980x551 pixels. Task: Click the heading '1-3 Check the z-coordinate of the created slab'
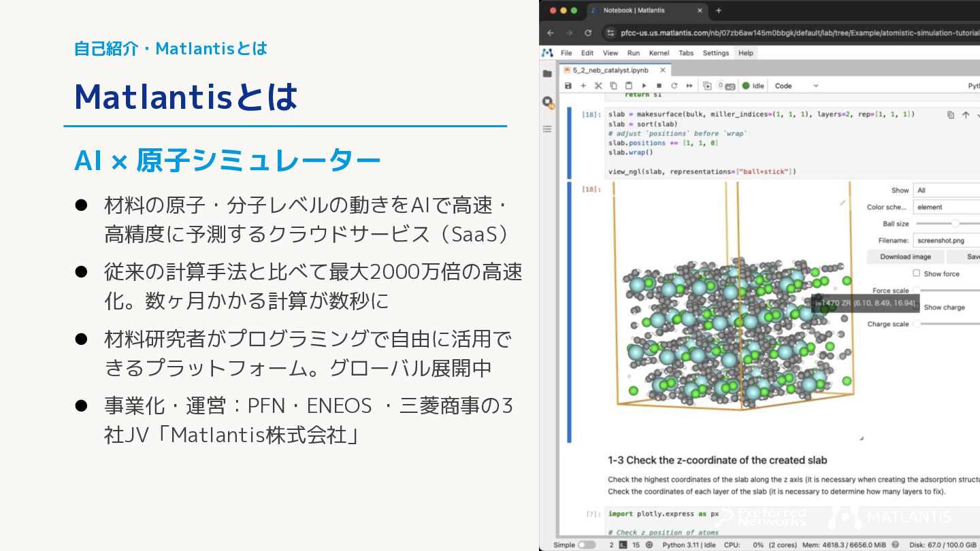(x=717, y=460)
